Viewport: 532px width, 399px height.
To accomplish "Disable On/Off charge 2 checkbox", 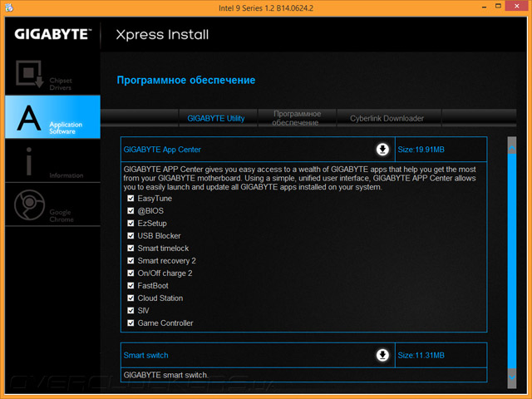I will [x=131, y=273].
